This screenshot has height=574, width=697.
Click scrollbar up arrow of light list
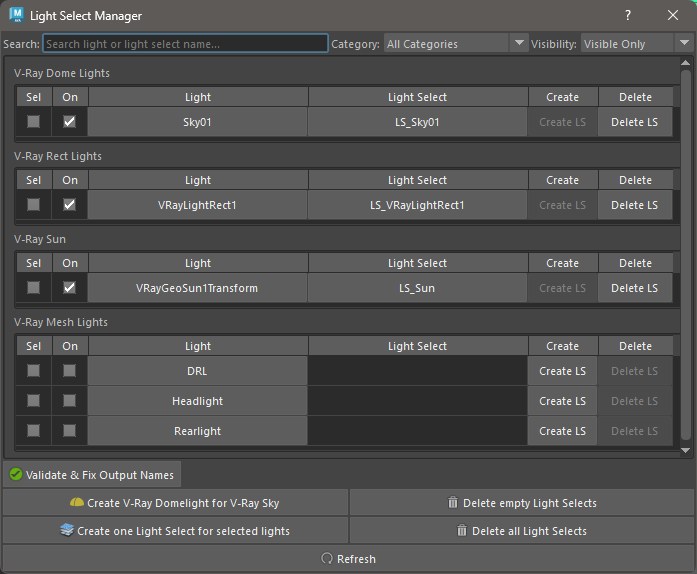[x=685, y=63]
